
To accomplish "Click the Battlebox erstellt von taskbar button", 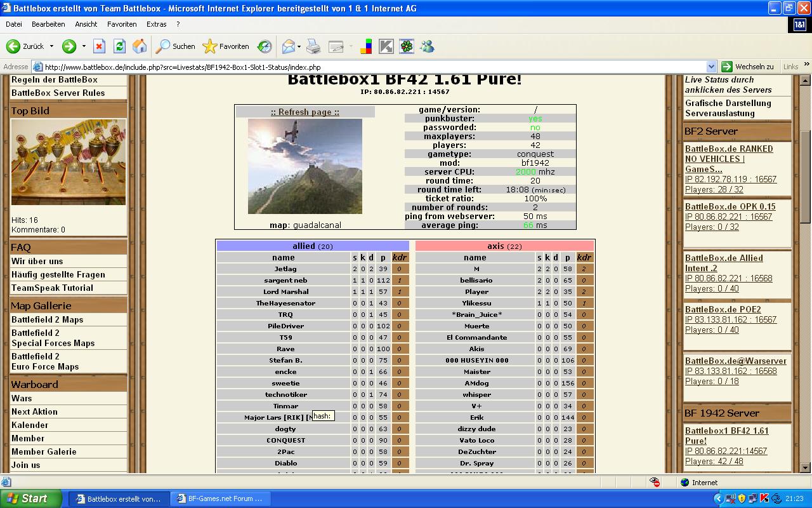I will point(119,498).
